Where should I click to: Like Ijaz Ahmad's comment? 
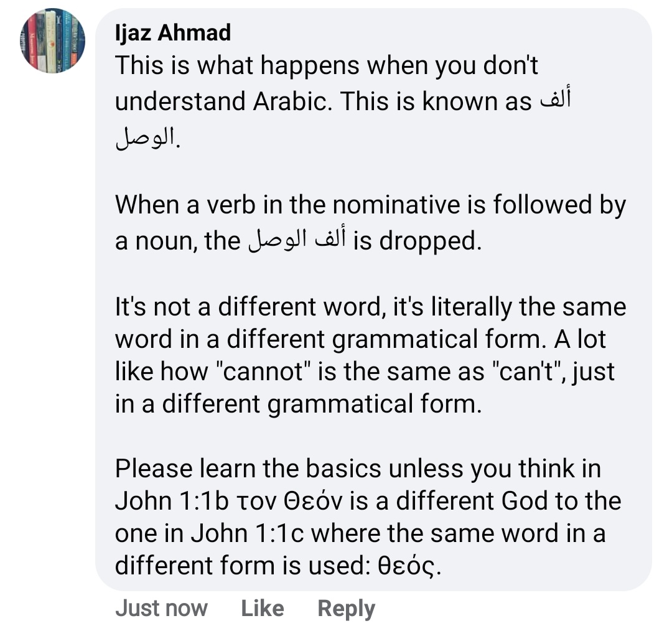click(262, 608)
